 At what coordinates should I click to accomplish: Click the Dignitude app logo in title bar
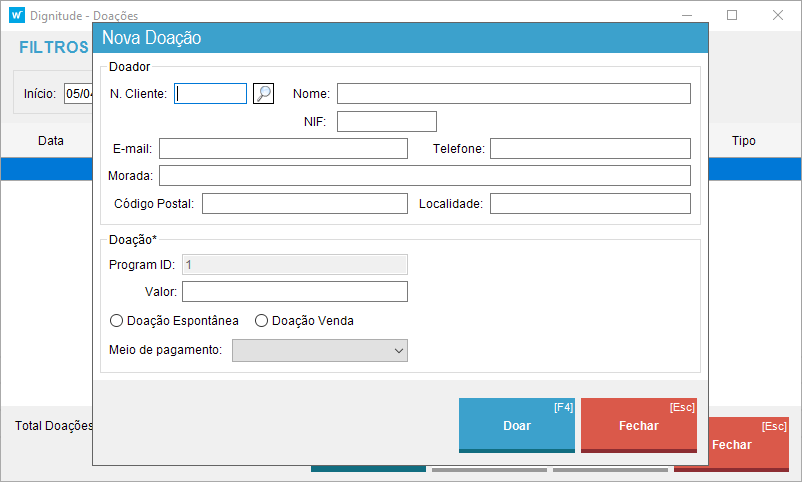(17, 16)
